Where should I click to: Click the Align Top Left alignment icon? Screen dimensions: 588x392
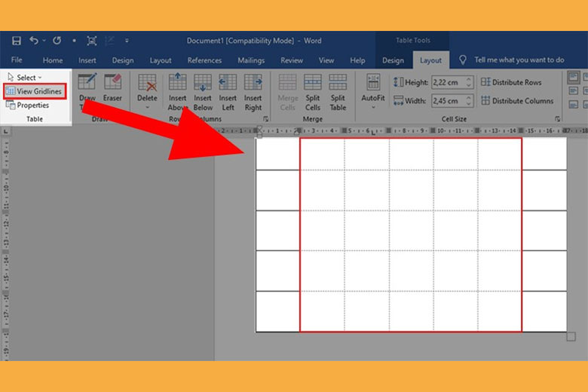[574, 78]
